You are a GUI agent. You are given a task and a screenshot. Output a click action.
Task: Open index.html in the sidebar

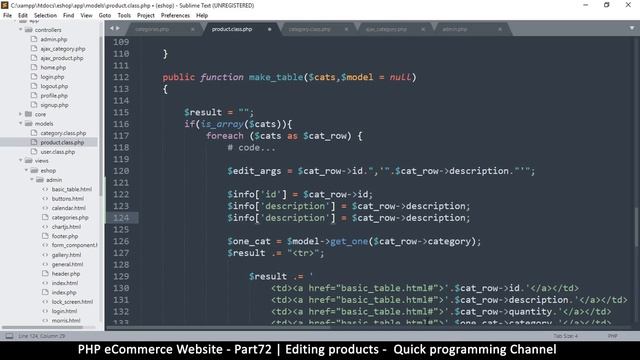point(65,283)
